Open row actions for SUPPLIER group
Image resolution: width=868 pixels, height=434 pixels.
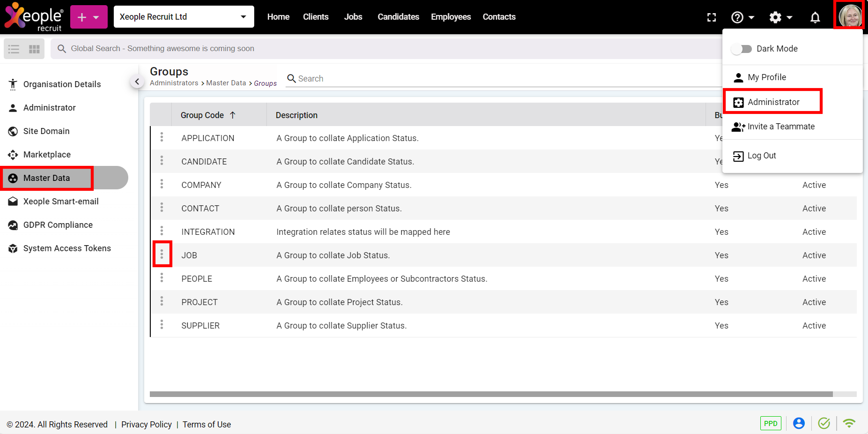162,324
